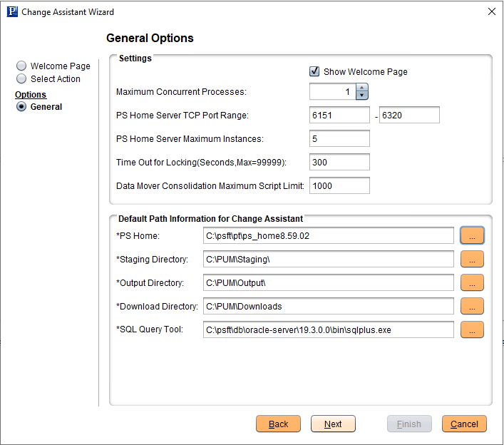Viewport: 504px width, 445px height.
Task: Browse for the PS Home folder
Action: pyautogui.click(x=472, y=235)
